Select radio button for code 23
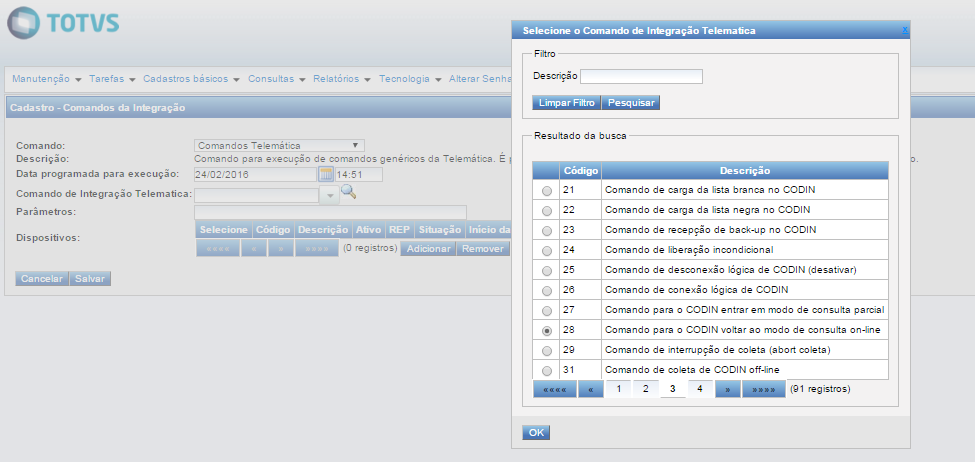The image size is (975, 462). [547, 231]
